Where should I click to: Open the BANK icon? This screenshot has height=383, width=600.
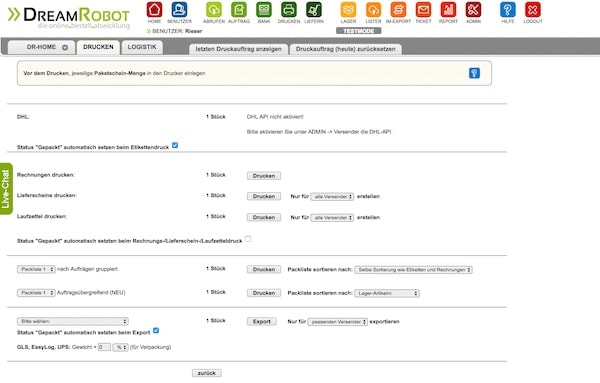pyautogui.click(x=264, y=10)
